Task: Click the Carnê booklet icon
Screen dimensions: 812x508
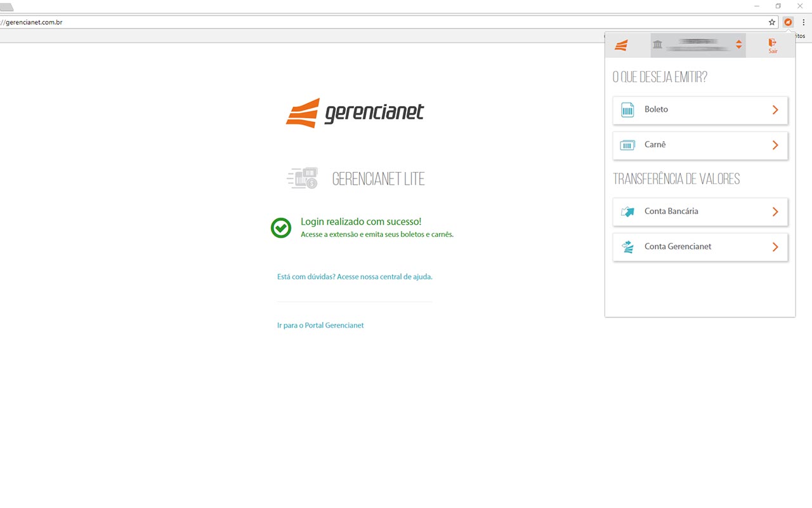Action: pyautogui.click(x=627, y=145)
